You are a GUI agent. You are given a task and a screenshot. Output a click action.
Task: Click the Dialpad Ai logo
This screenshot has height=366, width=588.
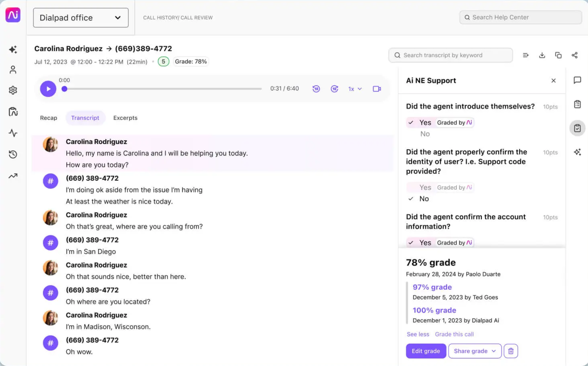(13, 15)
